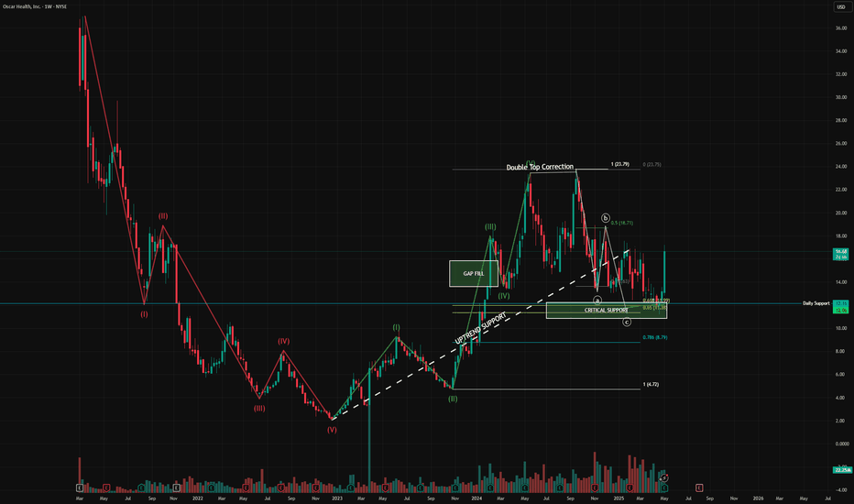854x504 pixels.
Task: Select the UPTREND SUPPORT trendline label
Action: click(480, 328)
